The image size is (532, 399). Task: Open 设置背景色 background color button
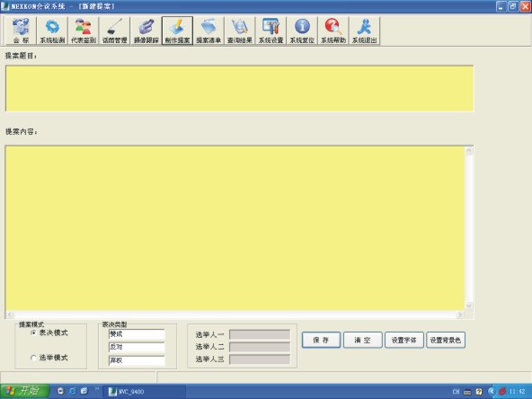coord(446,340)
